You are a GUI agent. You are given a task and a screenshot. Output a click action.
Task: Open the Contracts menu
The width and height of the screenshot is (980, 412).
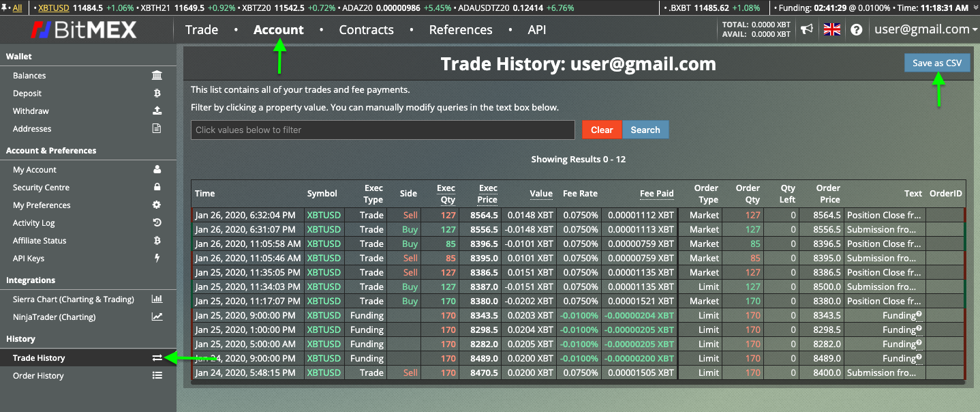coord(366,30)
